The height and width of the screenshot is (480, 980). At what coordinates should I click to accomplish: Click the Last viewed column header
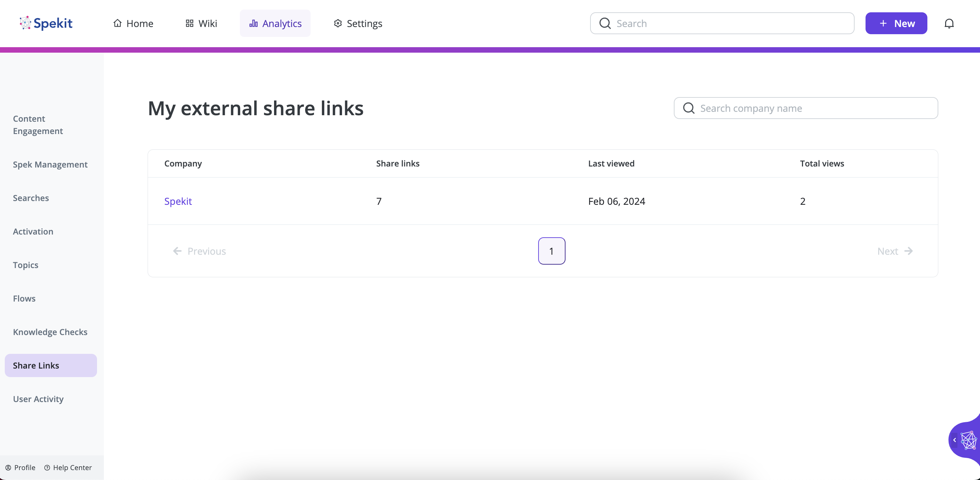(x=611, y=163)
